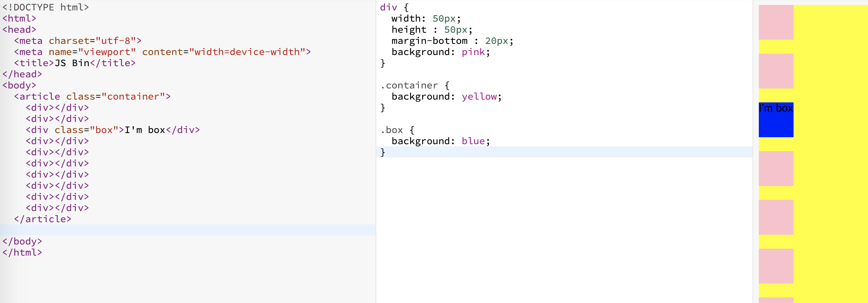Click the ".container {" selector line
868x303 pixels.
click(x=415, y=85)
